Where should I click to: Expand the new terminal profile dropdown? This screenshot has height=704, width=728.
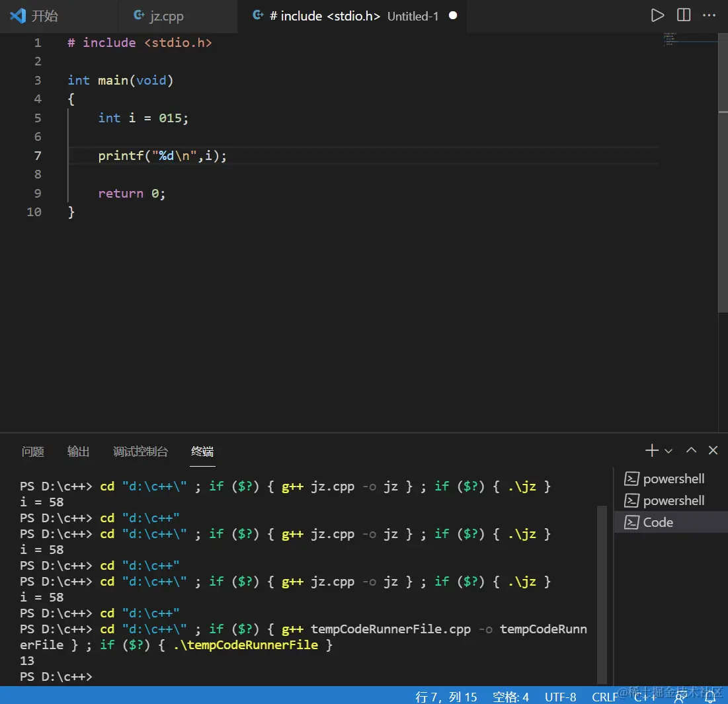[x=668, y=451]
